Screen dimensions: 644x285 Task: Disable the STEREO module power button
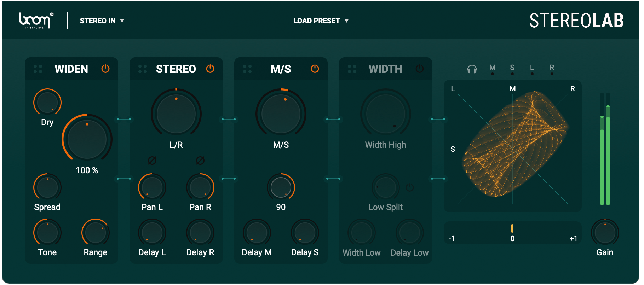coord(210,69)
